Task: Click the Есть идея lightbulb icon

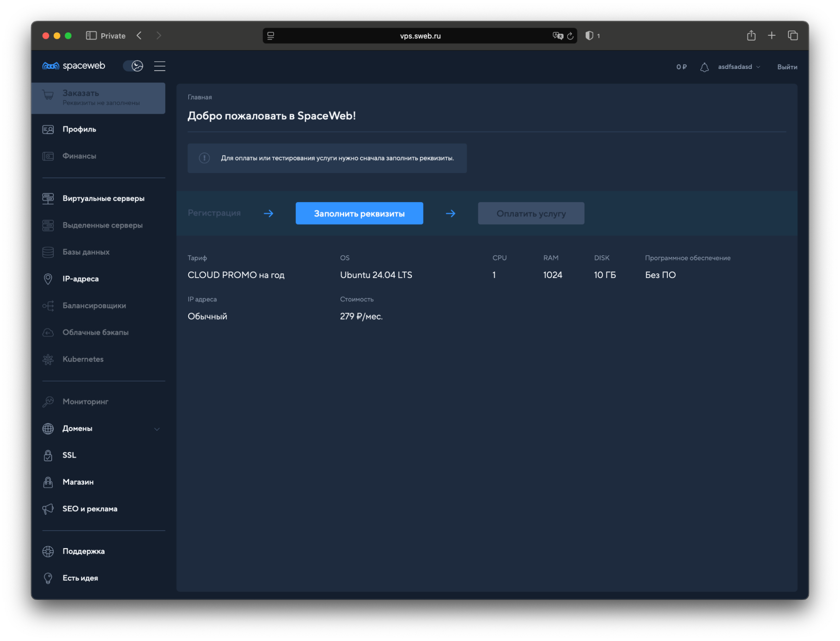Action: pyautogui.click(x=48, y=578)
